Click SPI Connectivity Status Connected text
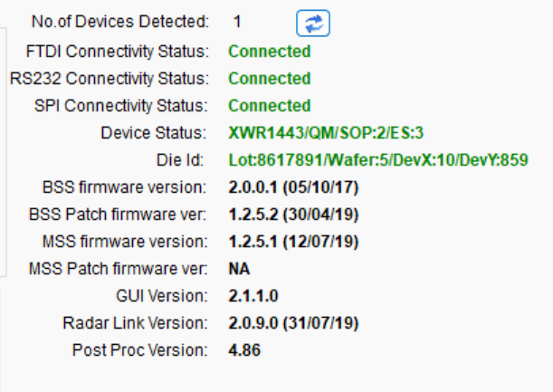The width and height of the screenshot is (553, 392). [x=270, y=106]
